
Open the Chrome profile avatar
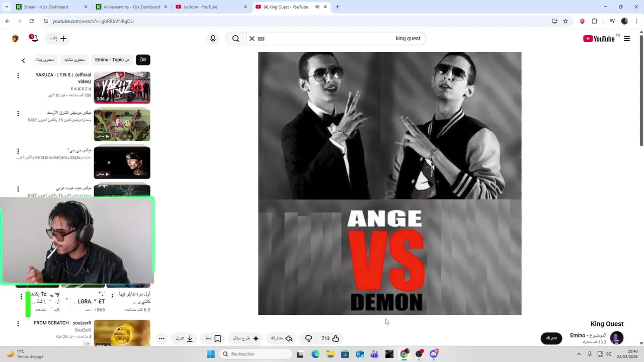tap(624, 21)
